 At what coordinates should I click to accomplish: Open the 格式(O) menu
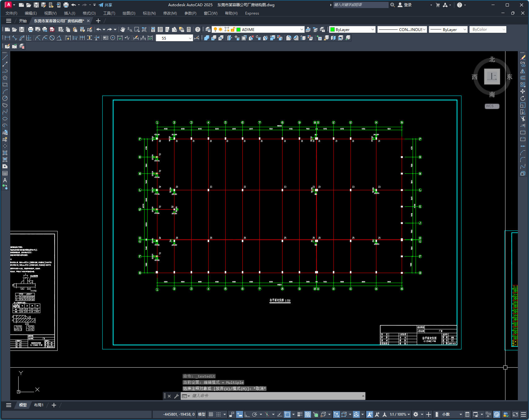89,13
